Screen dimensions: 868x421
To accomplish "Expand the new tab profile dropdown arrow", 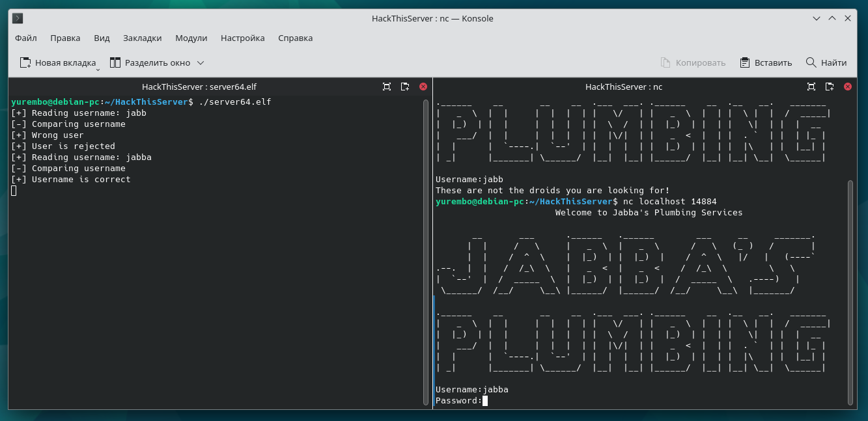I will coord(98,69).
